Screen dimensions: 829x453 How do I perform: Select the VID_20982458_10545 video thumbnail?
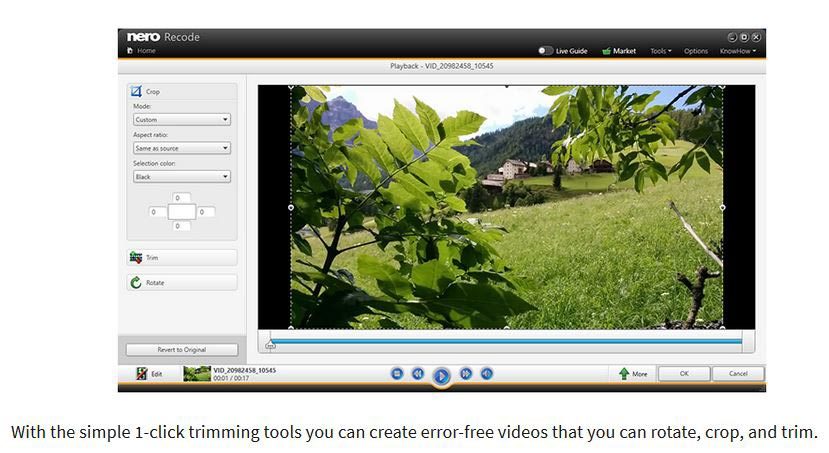[197, 374]
